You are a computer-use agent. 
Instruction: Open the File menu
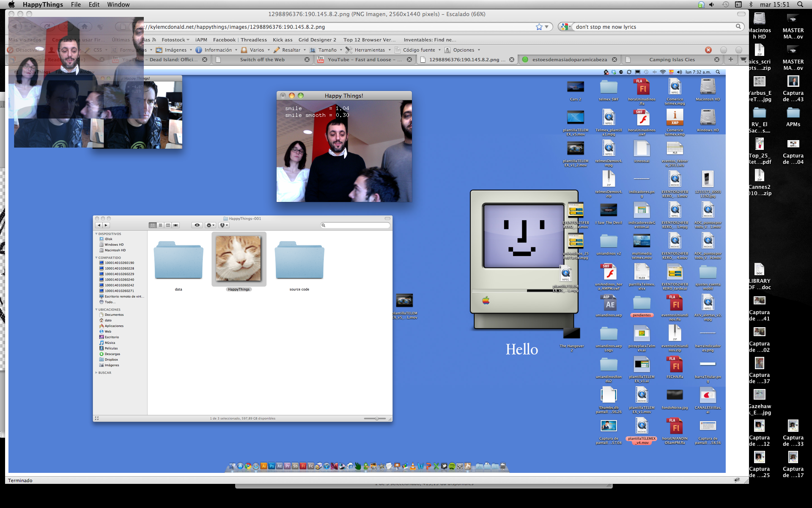click(76, 5)
